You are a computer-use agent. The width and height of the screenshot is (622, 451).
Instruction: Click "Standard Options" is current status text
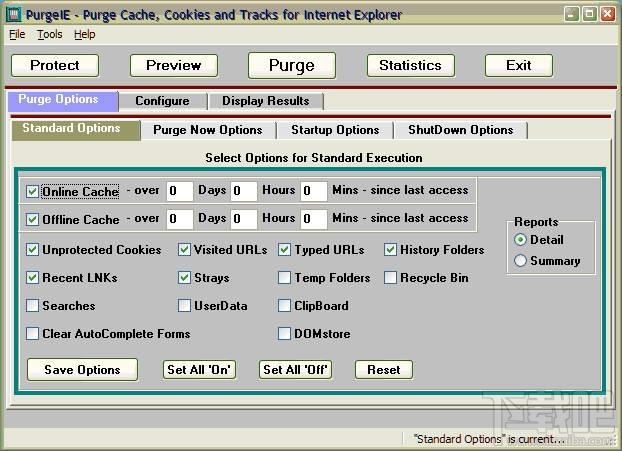489,439
